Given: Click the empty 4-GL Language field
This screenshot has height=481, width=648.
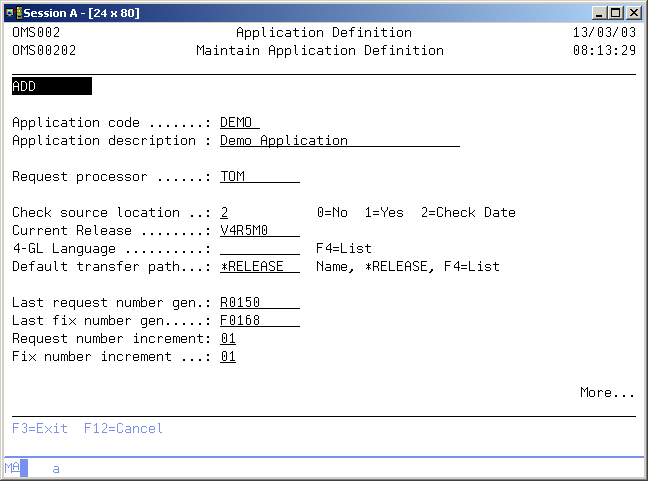Looking at the screenshot, I should coord(259,249).
